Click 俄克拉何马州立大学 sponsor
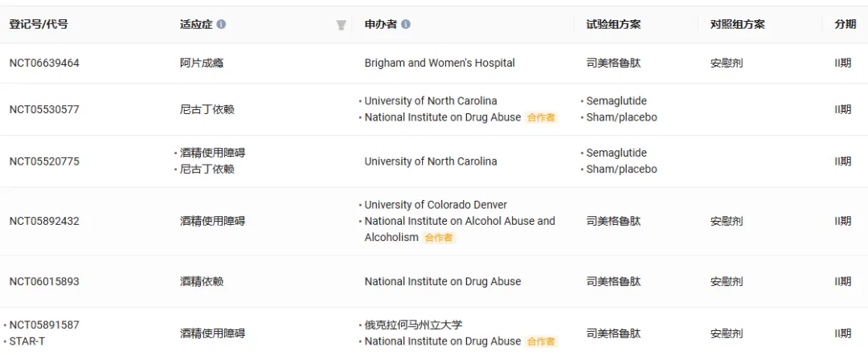The image size is (868, 355). click(x=413, y=325)
